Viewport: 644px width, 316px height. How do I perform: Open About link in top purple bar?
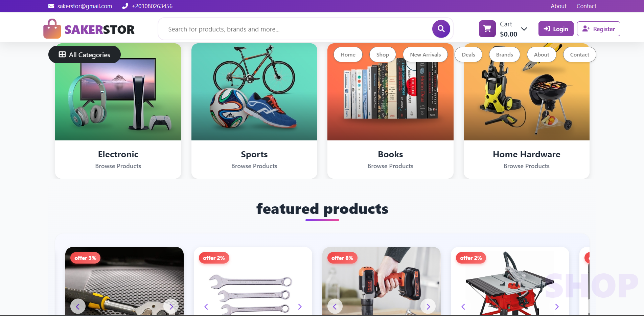tap(558, 6)
